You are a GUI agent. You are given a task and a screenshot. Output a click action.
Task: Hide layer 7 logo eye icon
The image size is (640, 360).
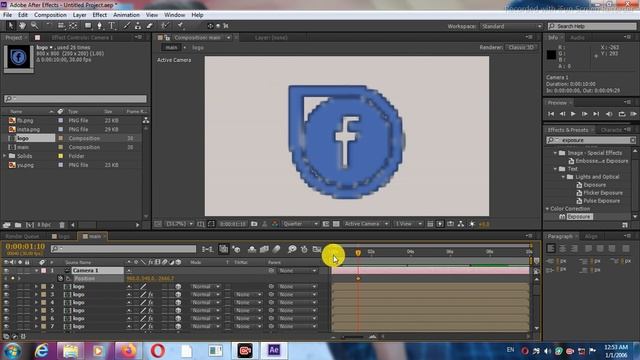[6, 326]
